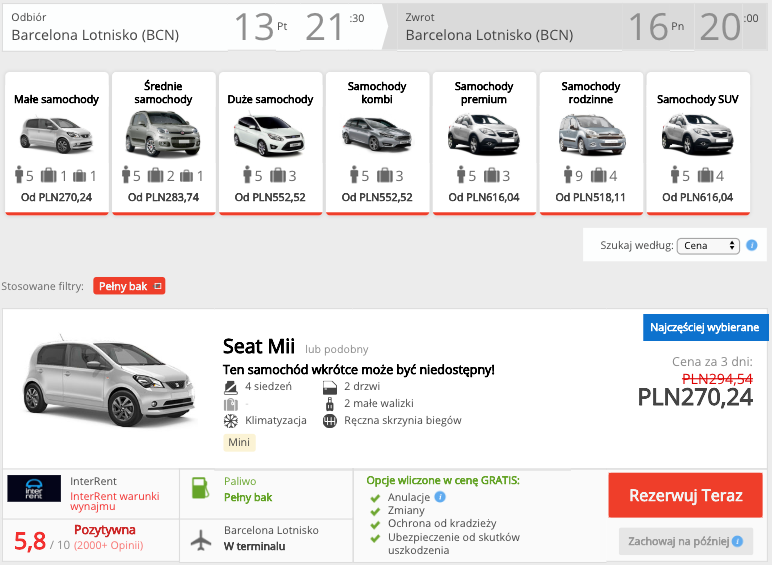772x565 pixels.
Task: Click the seat icon beside 4 siedzeń
Action: [x=230, y=387]
